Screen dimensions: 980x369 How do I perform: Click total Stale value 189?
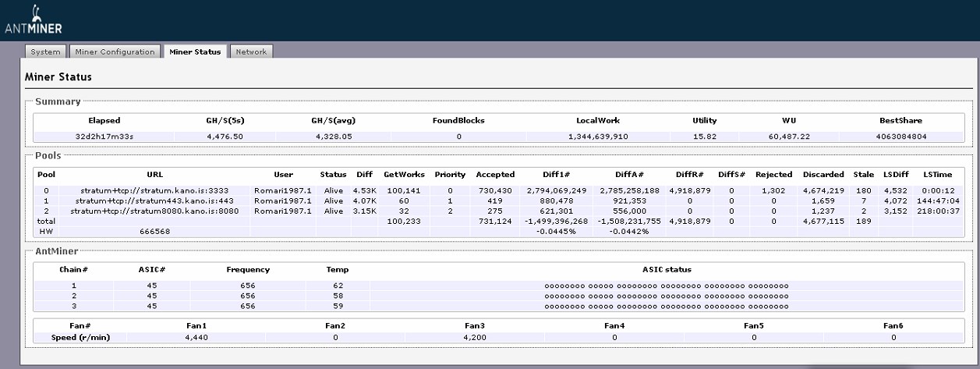864,222
